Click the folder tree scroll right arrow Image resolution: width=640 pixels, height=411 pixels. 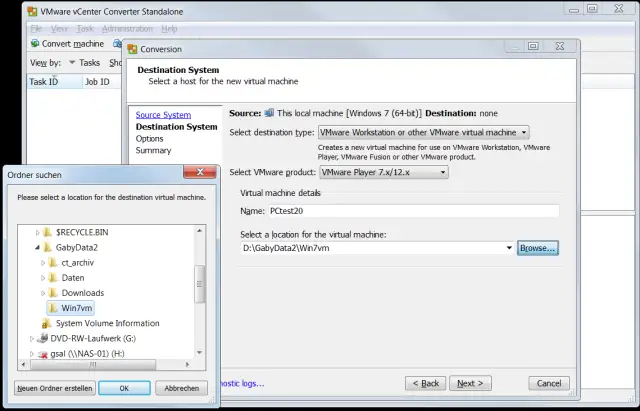pos(187,364)
